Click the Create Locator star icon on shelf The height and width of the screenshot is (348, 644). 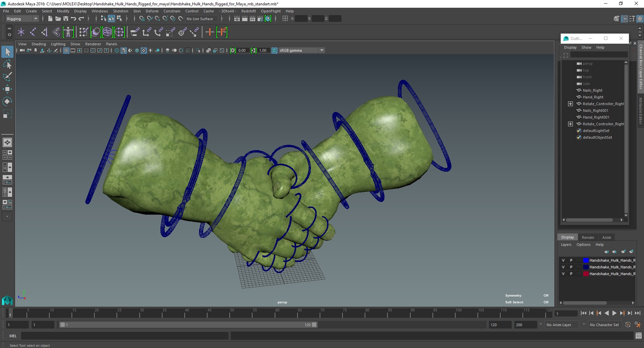coord(21,32)
